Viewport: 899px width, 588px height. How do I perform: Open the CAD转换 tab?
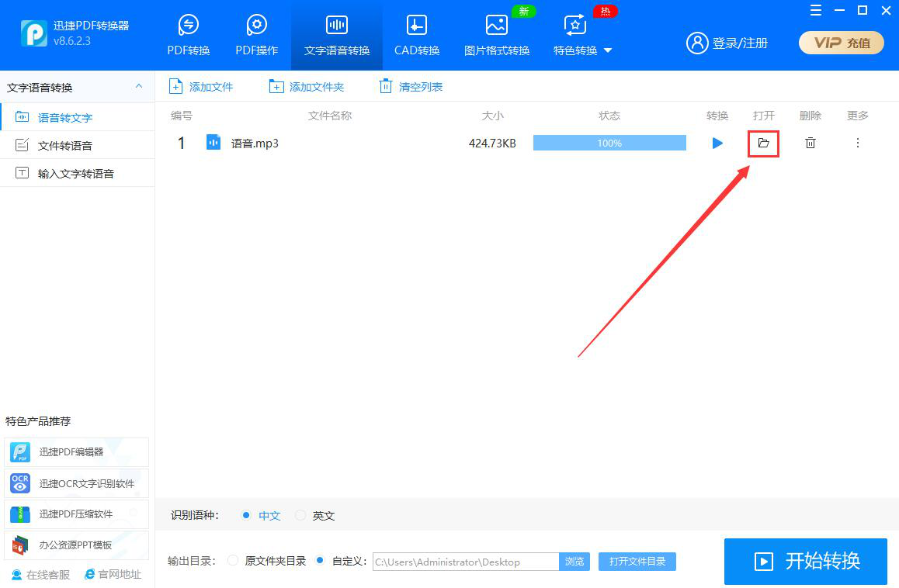(x=417, y=36)
